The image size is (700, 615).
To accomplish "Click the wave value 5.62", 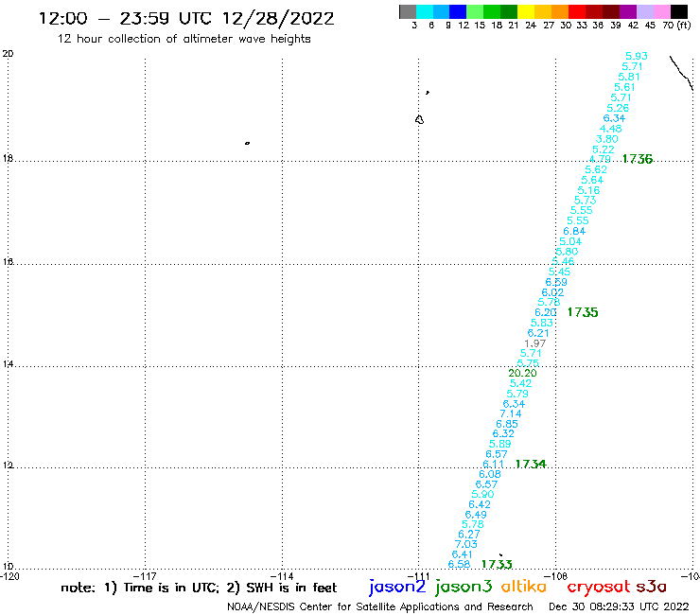I will pyautogui.click(x=596, y=169).
